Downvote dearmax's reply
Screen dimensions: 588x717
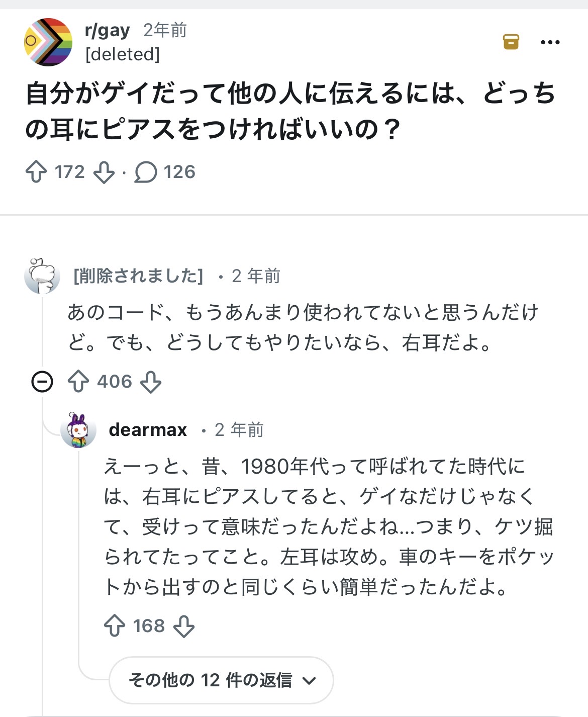point(184,626)
